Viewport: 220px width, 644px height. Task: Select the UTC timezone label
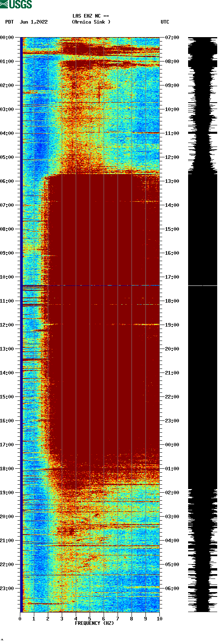[165, 22]
